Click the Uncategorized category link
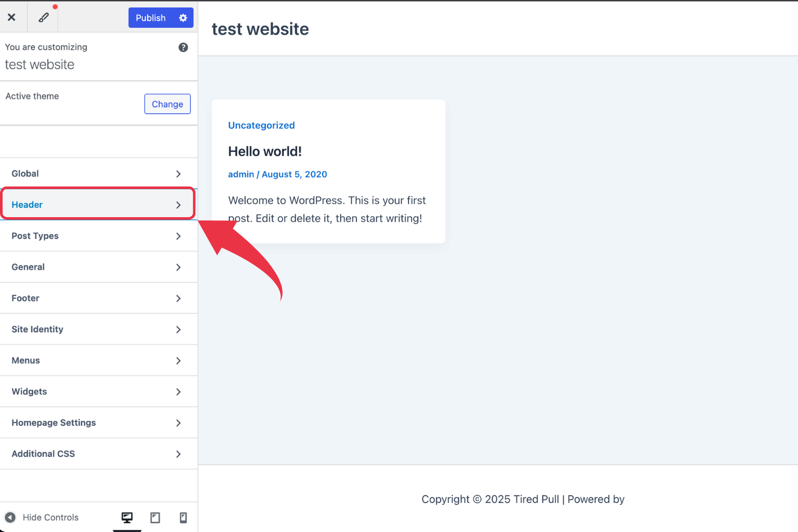The height and width of the screenshot is (532, 798). (261, 125)
